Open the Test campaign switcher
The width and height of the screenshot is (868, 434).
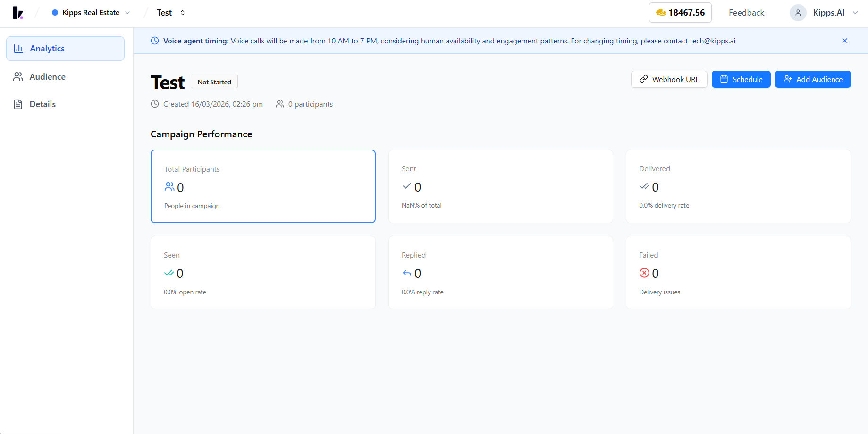coord(171,13)
